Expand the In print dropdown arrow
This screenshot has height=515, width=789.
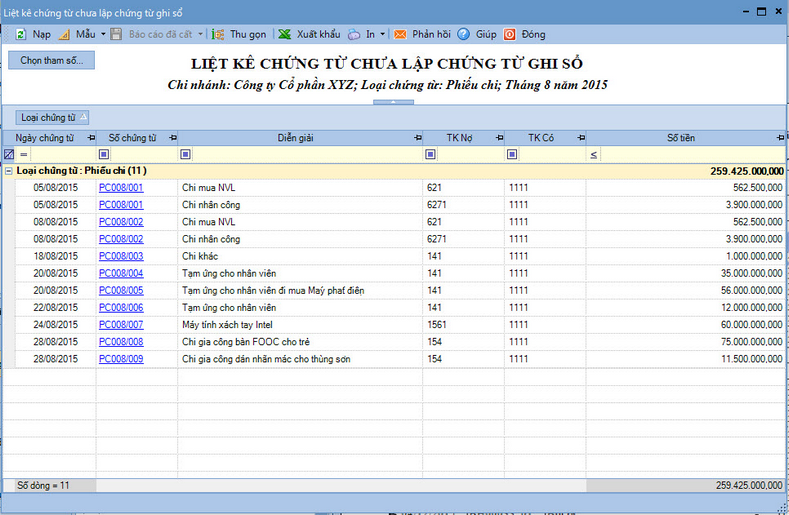pos(382,34)
